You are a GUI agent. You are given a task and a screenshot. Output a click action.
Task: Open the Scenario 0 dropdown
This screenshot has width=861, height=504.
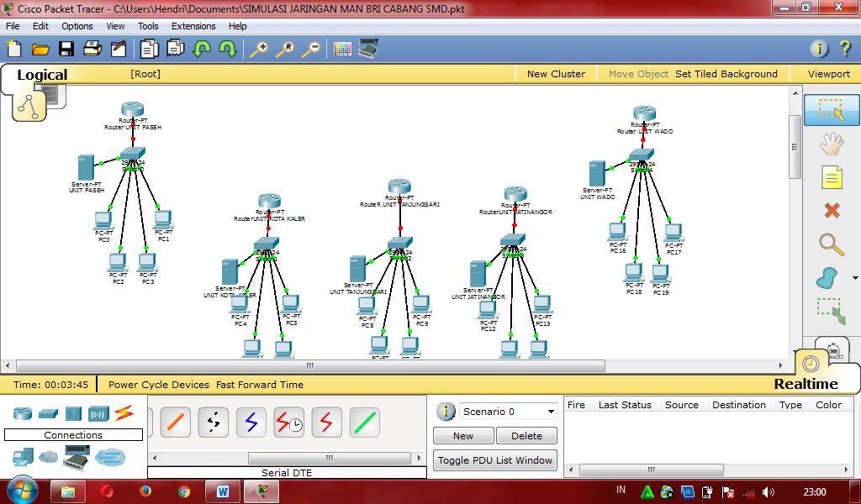pos(508,412)
